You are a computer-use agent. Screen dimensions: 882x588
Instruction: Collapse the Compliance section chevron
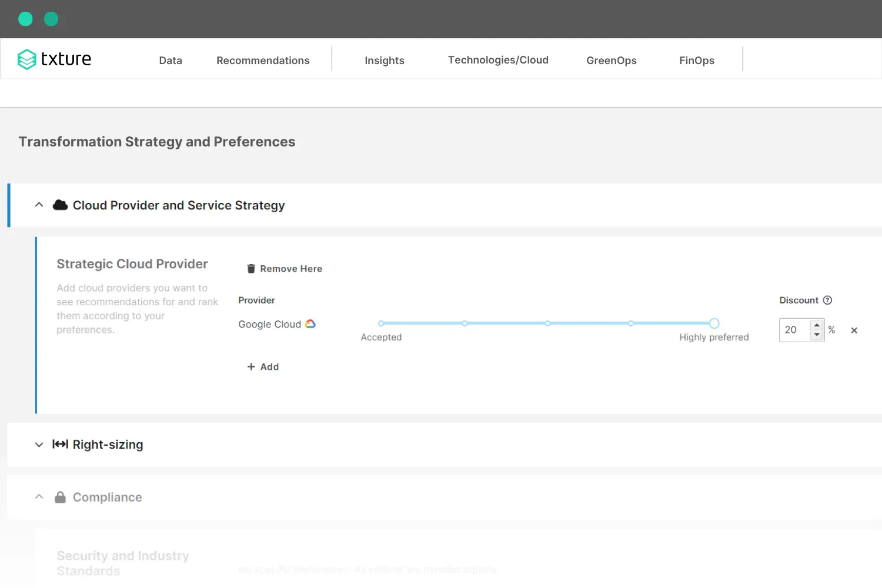point(39,497)
